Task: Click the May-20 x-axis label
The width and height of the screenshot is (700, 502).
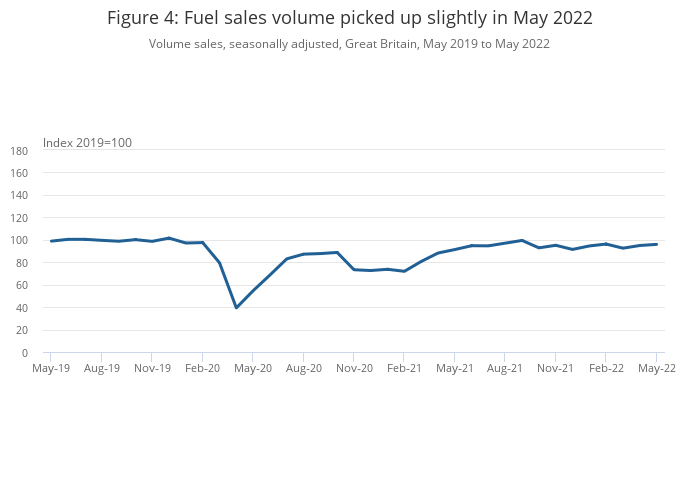Action: (x=253, y=368)
